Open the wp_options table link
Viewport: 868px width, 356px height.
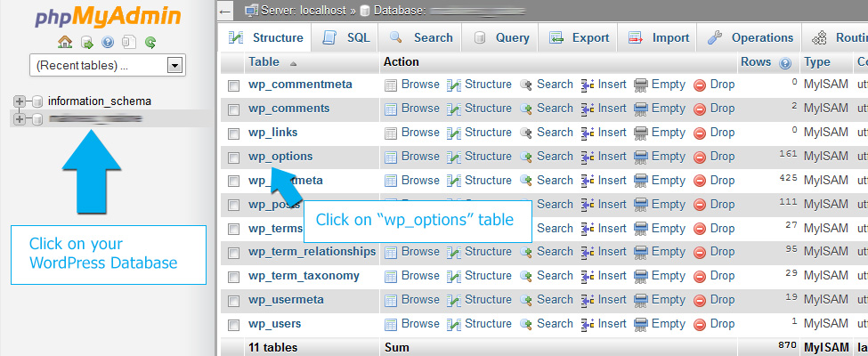pos(280,156)
